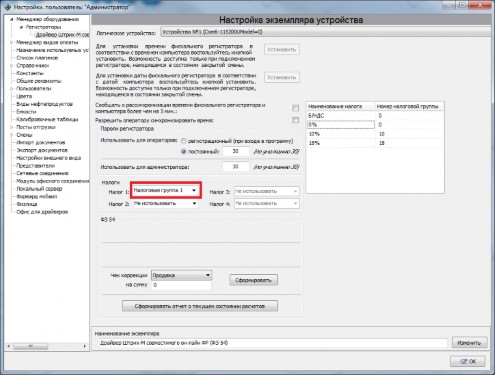Collapse the Регистраторы tree node
Screen dimensions: 495x375
pyautogui.click(x=22, y=27)
